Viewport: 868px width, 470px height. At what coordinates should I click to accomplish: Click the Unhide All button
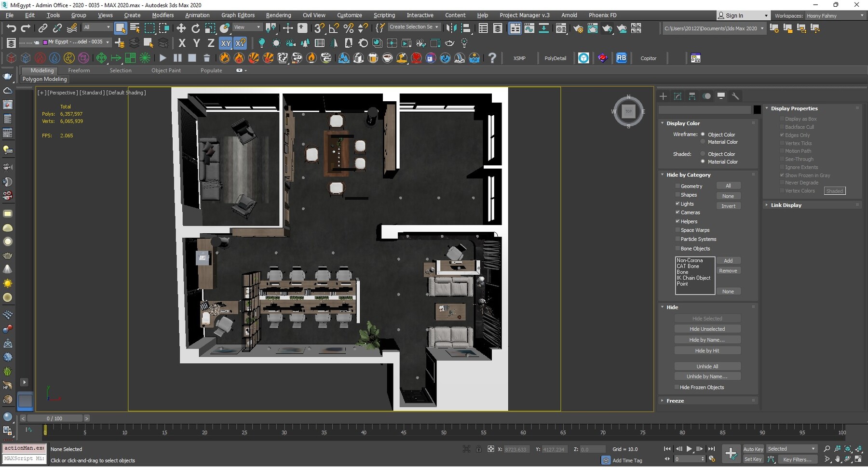pyautogui.click(x=707, y=366)
